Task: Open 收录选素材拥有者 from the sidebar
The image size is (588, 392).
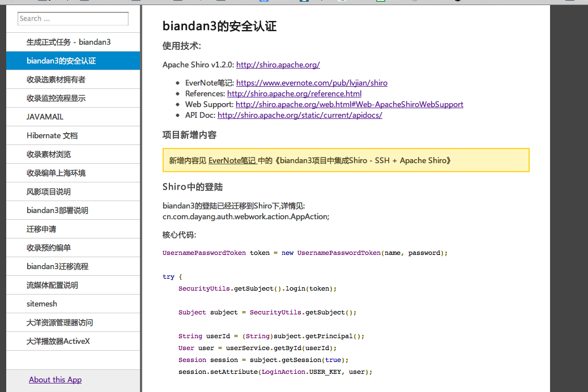Action: coord(56,79)
